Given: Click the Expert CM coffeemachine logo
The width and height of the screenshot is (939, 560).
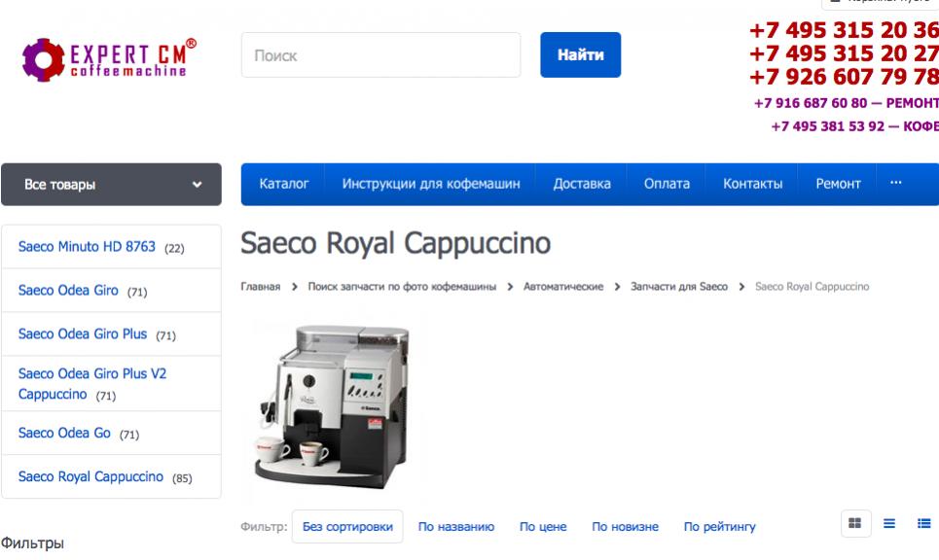Looking at the screenshot, I should 109,59.
